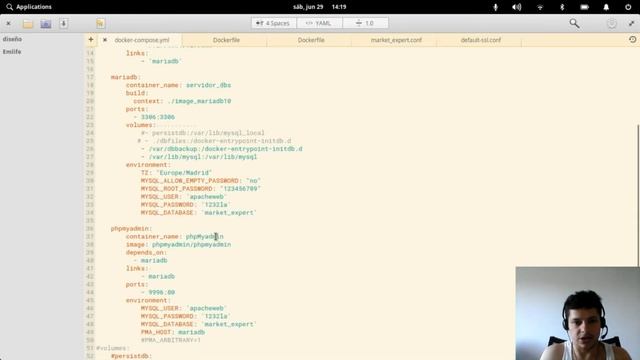Open the Bluetooth indicator

tap(562, 7)
